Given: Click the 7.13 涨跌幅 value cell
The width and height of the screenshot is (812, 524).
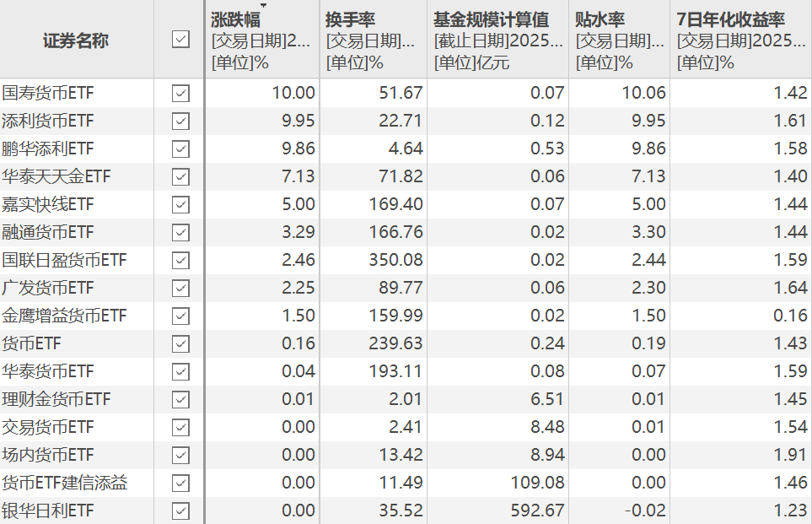Looking at the screenshot, I should [262, 176].
